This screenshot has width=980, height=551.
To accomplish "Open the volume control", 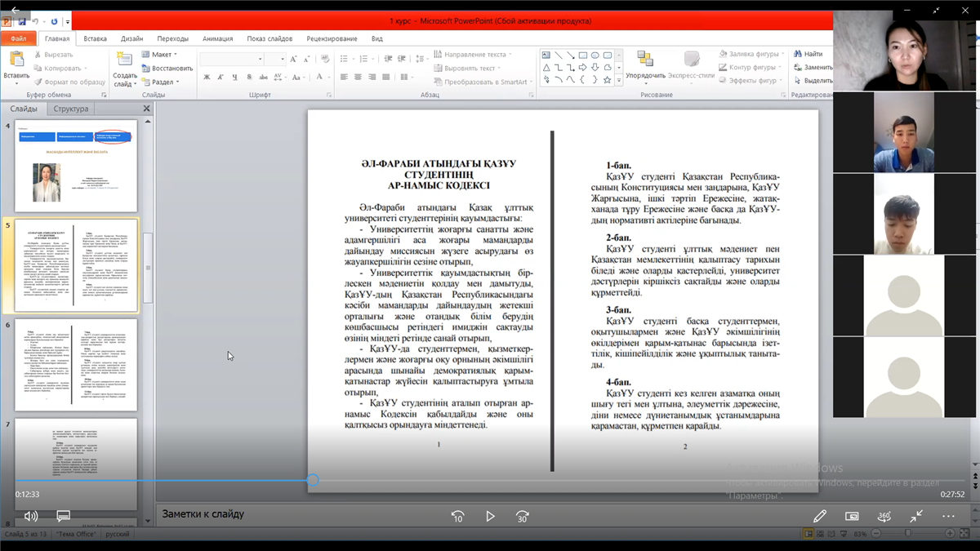I will 31,516.
